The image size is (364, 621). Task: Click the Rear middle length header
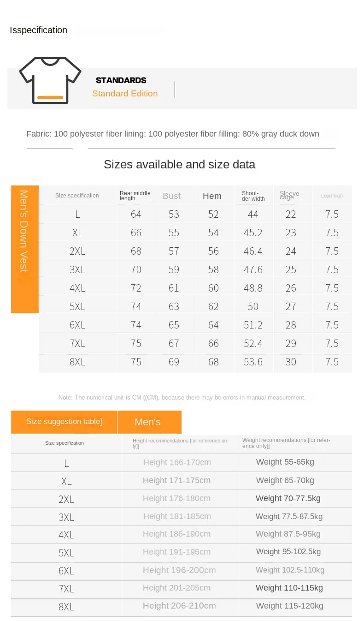coord(135,196)
